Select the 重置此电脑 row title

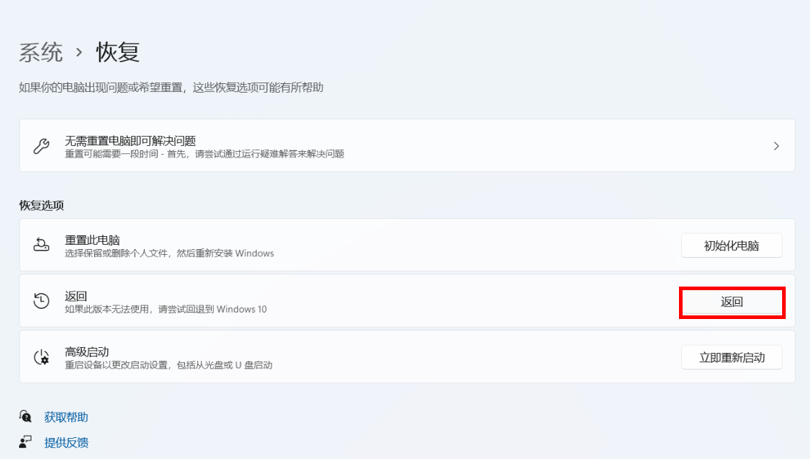click(92, 240)
